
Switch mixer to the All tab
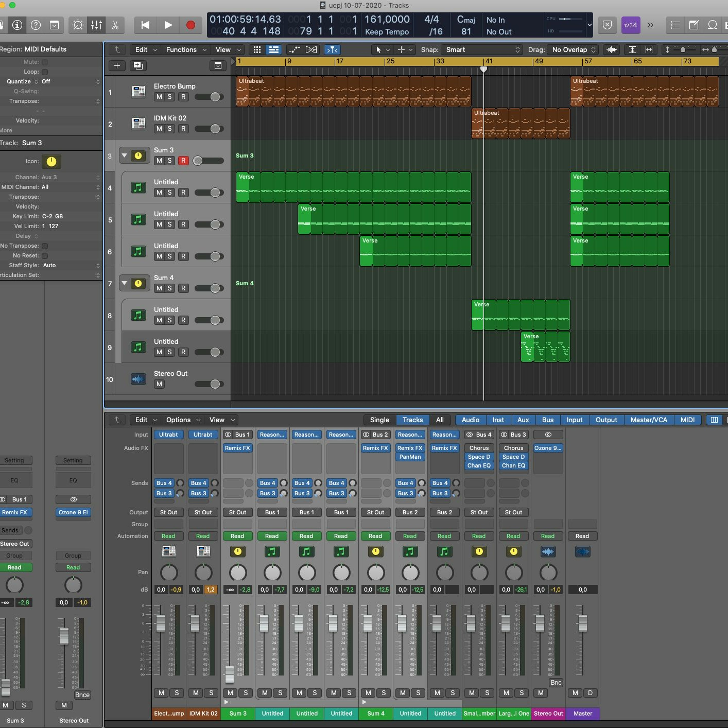click(x=439, y=420)
